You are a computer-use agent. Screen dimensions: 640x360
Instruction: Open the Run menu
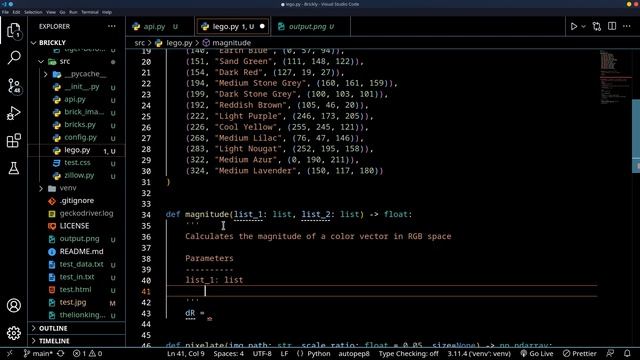tap(73, 12)
